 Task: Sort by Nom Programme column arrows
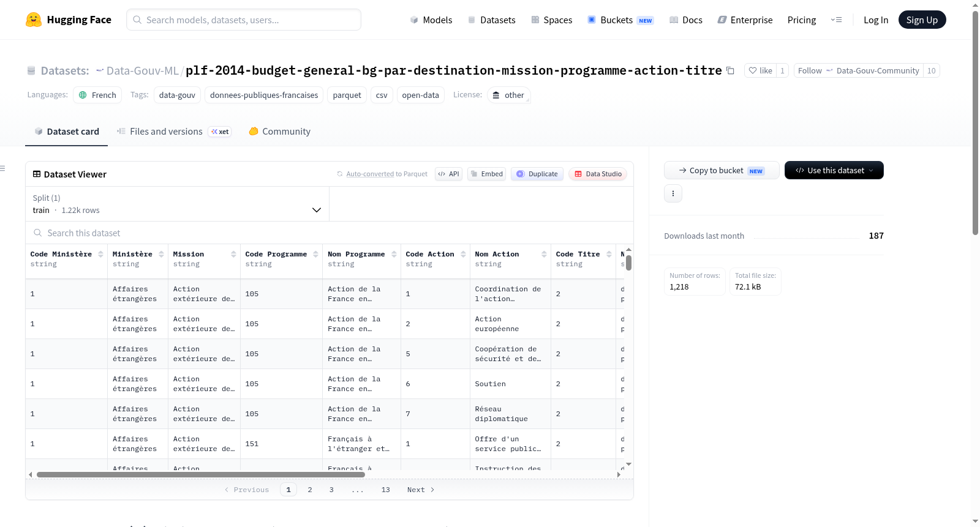pyautogui.click(x=394, y=254)
